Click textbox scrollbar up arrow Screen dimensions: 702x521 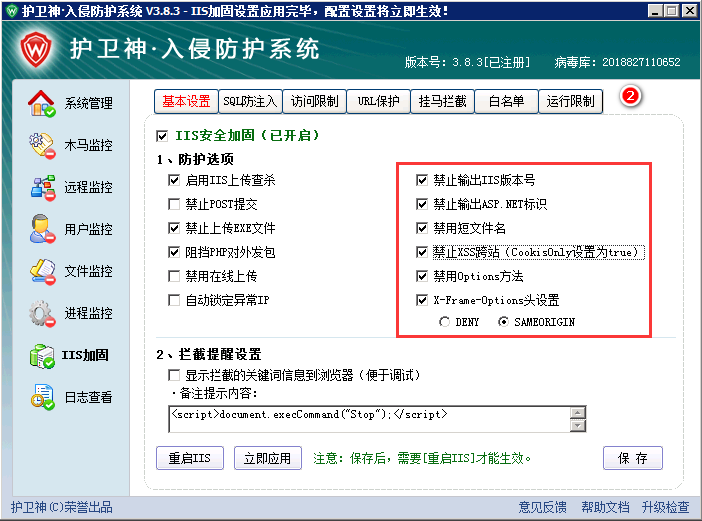[578, 413]
